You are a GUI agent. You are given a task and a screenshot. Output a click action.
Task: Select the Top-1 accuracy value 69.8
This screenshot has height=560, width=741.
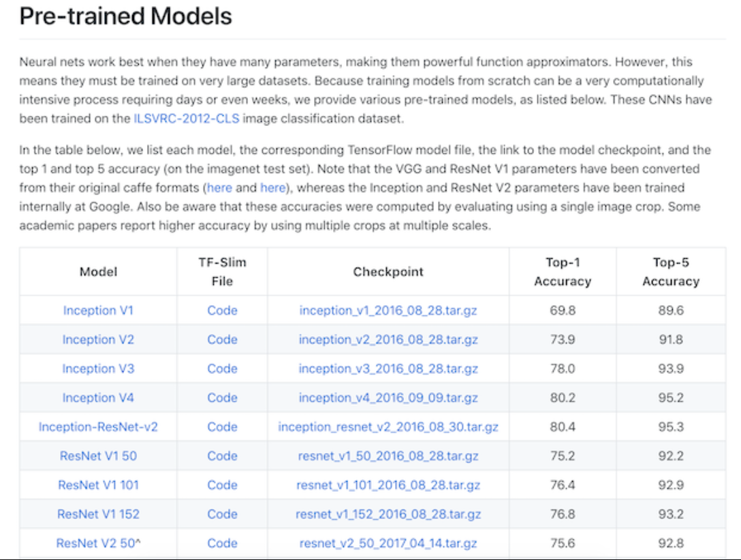click(563, 311)
